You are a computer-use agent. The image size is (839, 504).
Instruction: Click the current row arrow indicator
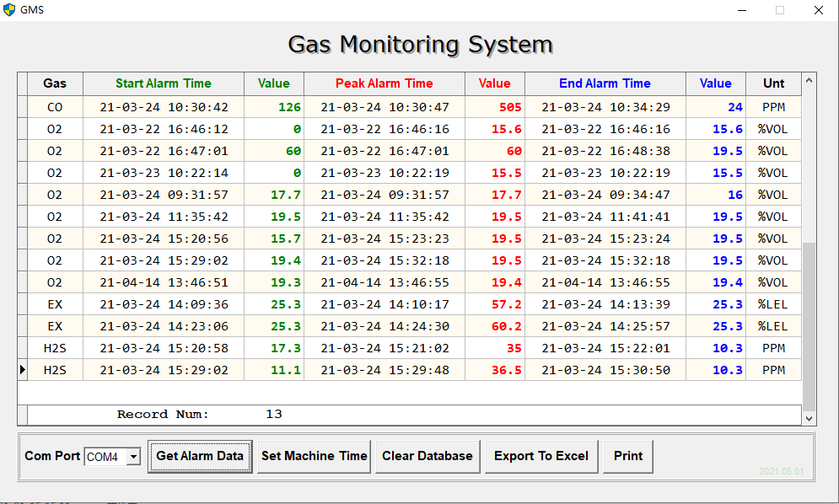click(23, 369)
